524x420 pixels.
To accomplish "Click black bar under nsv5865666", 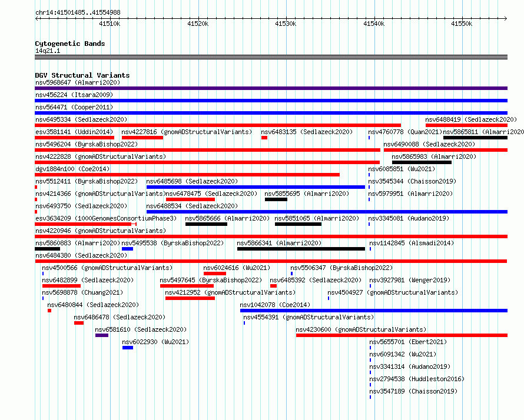I will 206,224.
